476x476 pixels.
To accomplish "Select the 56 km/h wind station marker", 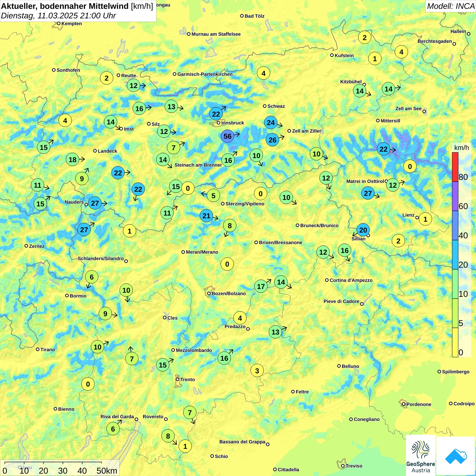I will (x=227, y=136).
